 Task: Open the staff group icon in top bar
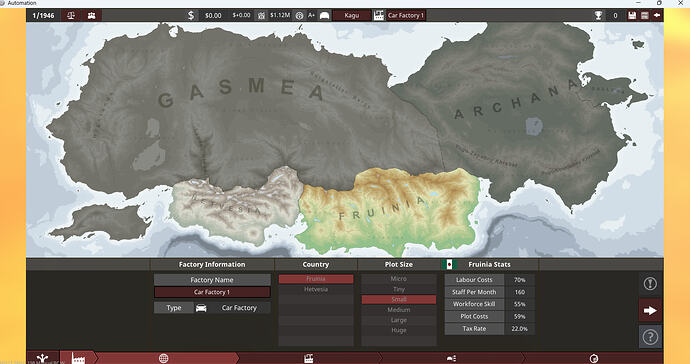pyautogui.click(x=92, y=15)
